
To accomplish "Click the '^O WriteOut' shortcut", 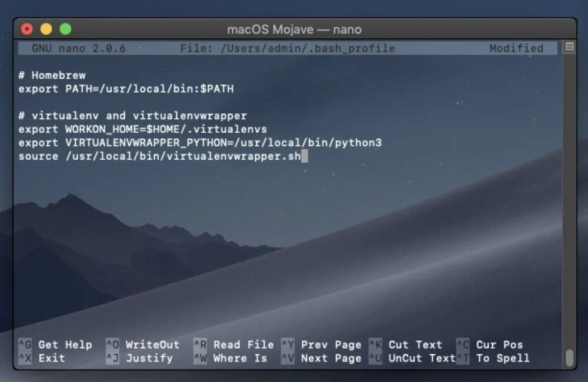I will coord(143,344).
